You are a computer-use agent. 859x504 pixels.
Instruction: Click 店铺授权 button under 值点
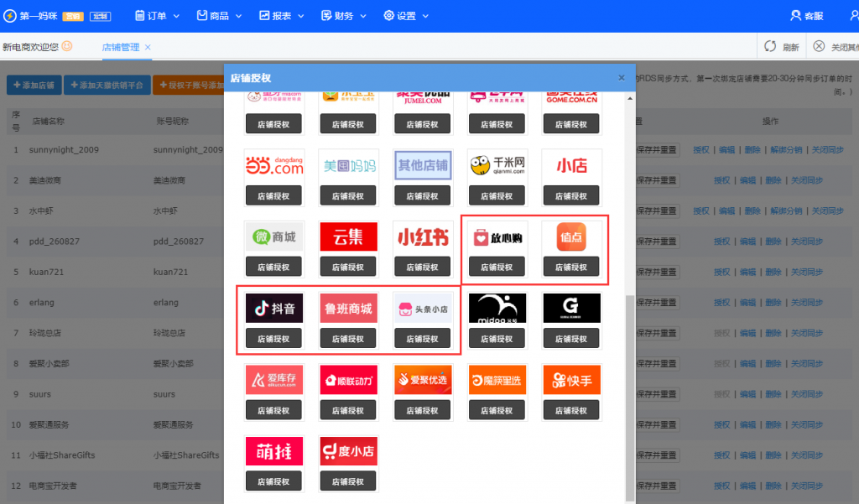(571, 267)
